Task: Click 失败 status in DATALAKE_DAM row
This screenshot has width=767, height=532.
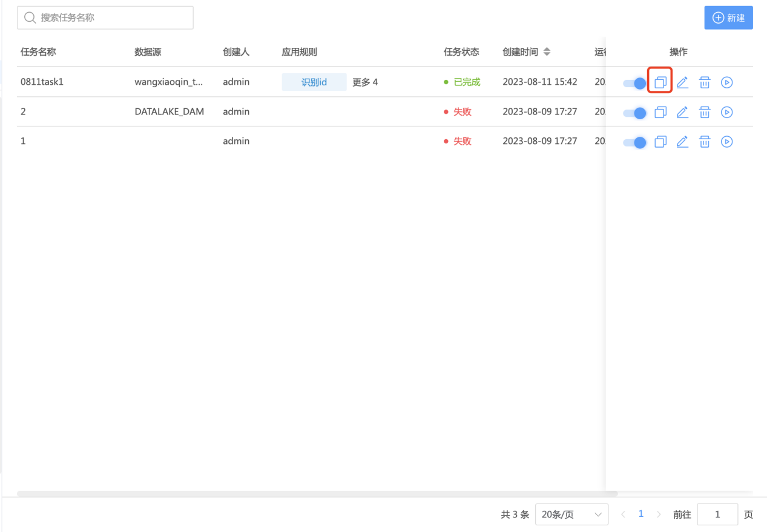Action: (458, 111)
